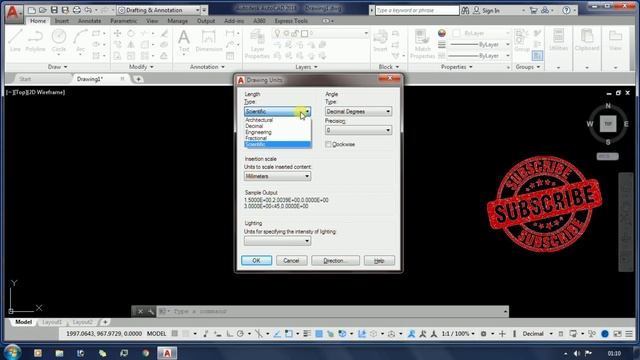Expand the Modify panel dropdown
The width and height of the screenshot is (640, 360).
tap(141, 67)
